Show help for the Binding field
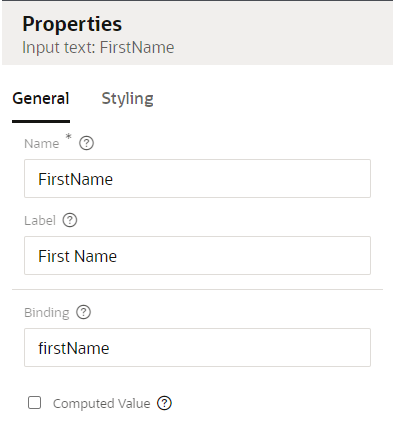 click(83, 312)
